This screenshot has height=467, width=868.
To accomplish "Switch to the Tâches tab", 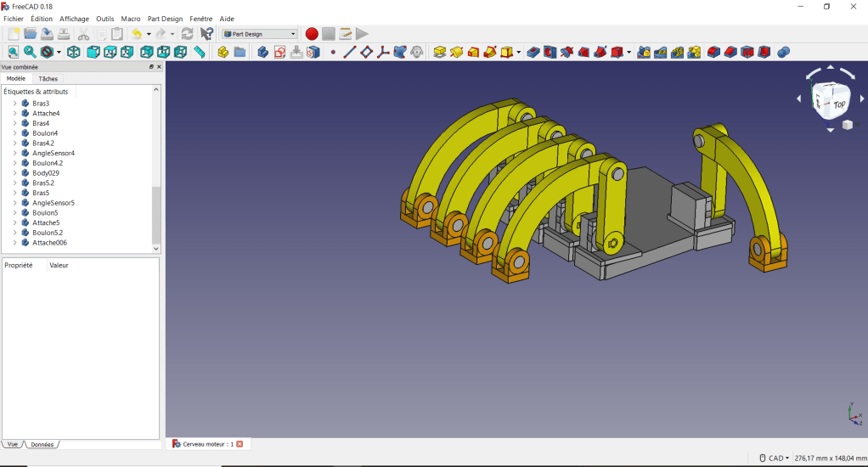I will (48, 79).
